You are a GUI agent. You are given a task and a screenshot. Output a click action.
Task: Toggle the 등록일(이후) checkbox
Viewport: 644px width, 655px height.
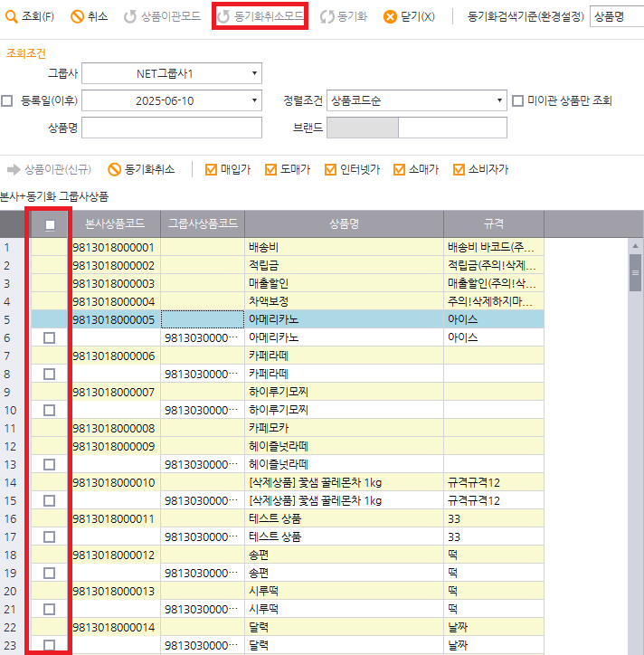coord(7,100)
